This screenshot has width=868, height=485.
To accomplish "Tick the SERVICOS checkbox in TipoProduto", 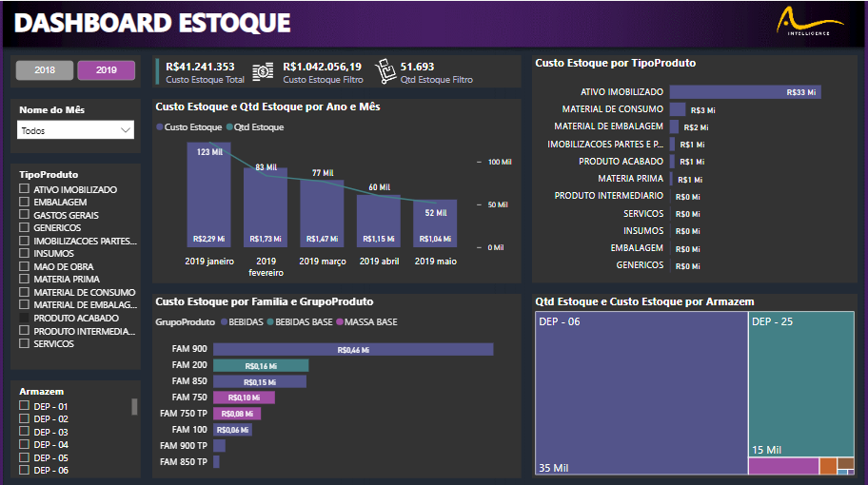I will point(24,344).
